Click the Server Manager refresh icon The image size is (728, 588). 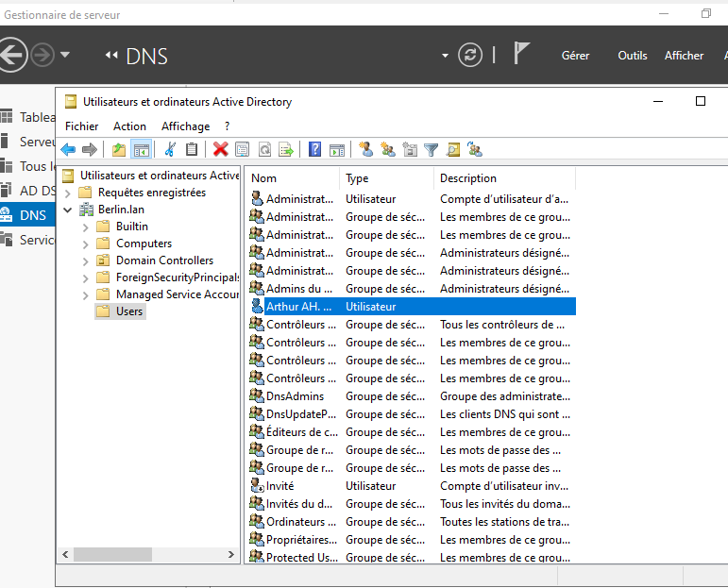pos(470,56)
